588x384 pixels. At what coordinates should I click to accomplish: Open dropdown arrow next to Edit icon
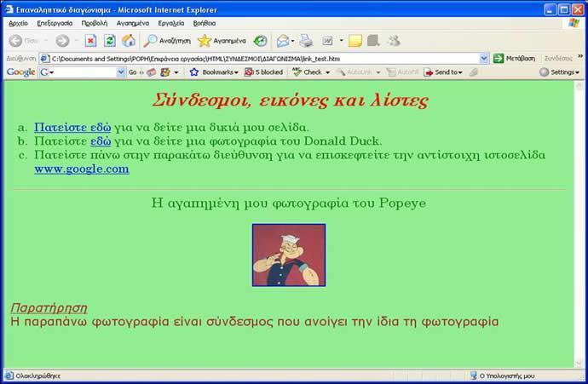tap(341, 40)
